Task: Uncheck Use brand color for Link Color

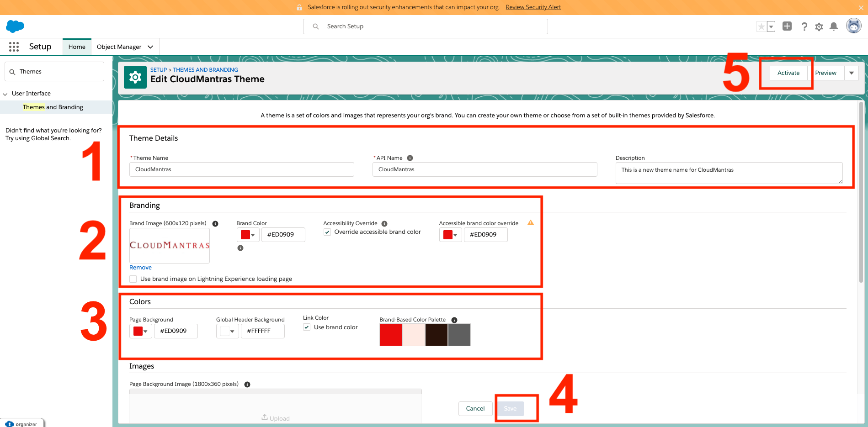Action: (306, 327)
